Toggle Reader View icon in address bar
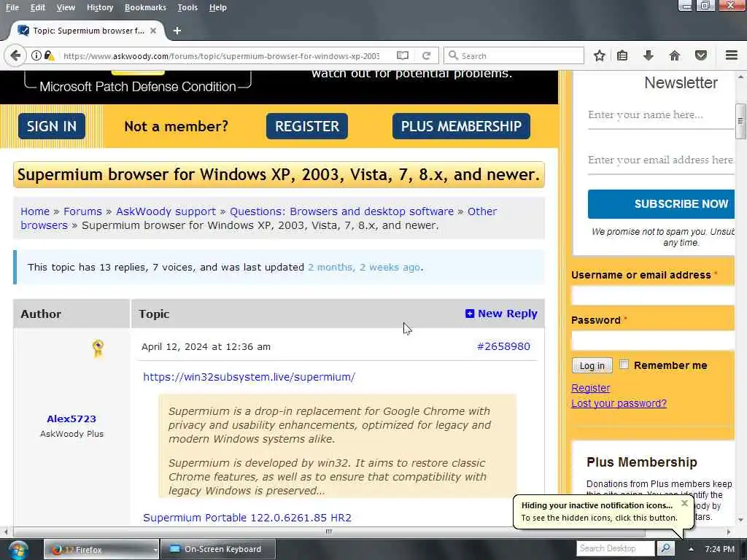The width and height of the screenshot is (747, 560). coord(403,55)
